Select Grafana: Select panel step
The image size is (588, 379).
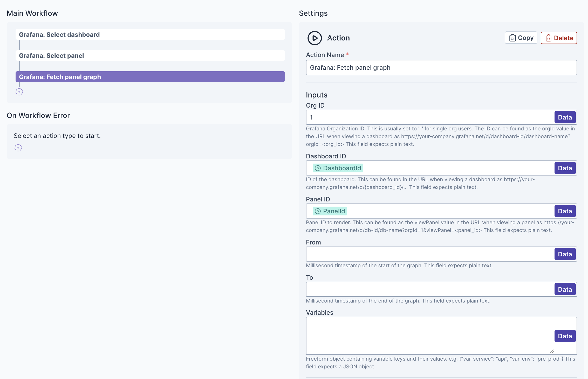pos(150,55)
